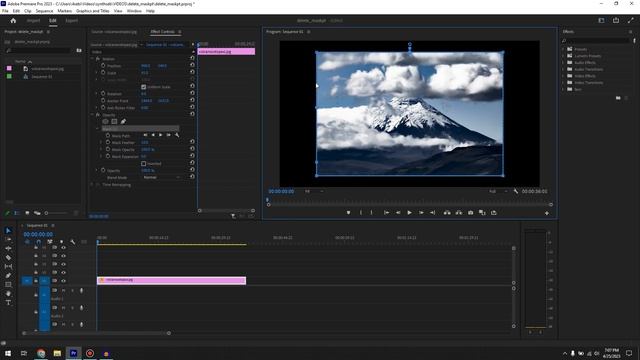The width and height of the screenshot is (640, 360).
Task: Switch to the Import workspace tab
Action: [33, 20]
